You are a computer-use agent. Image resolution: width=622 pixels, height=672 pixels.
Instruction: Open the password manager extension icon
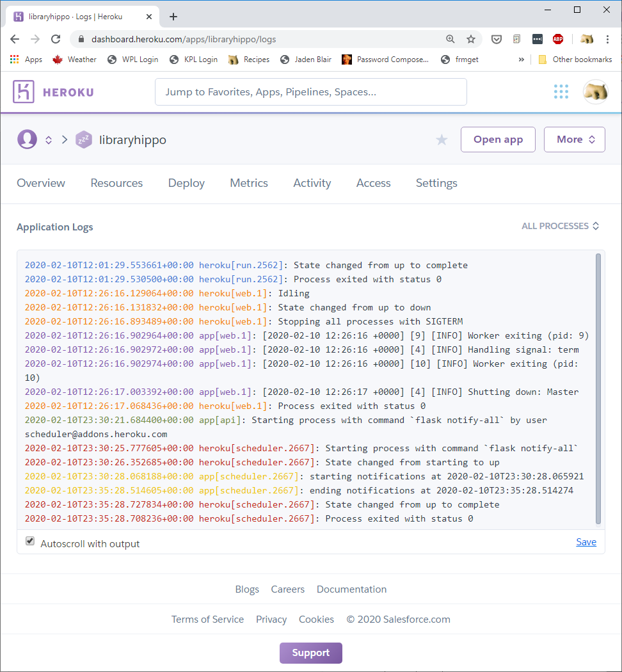[x=537, y=39]
